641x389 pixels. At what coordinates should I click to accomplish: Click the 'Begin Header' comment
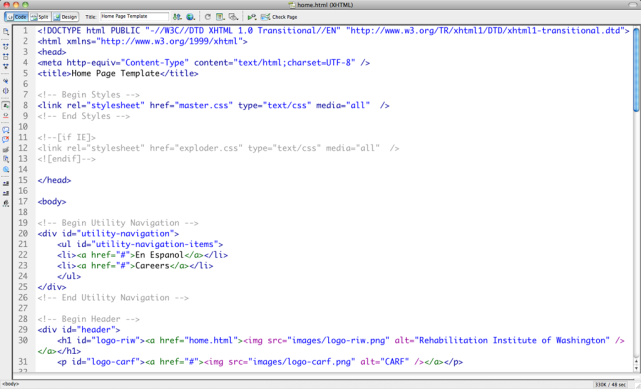[x=88, y=319]
